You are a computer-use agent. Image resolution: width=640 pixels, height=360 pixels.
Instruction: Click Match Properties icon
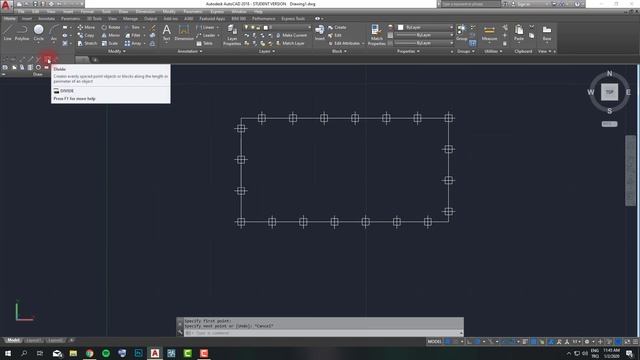[x=376, y=35]
